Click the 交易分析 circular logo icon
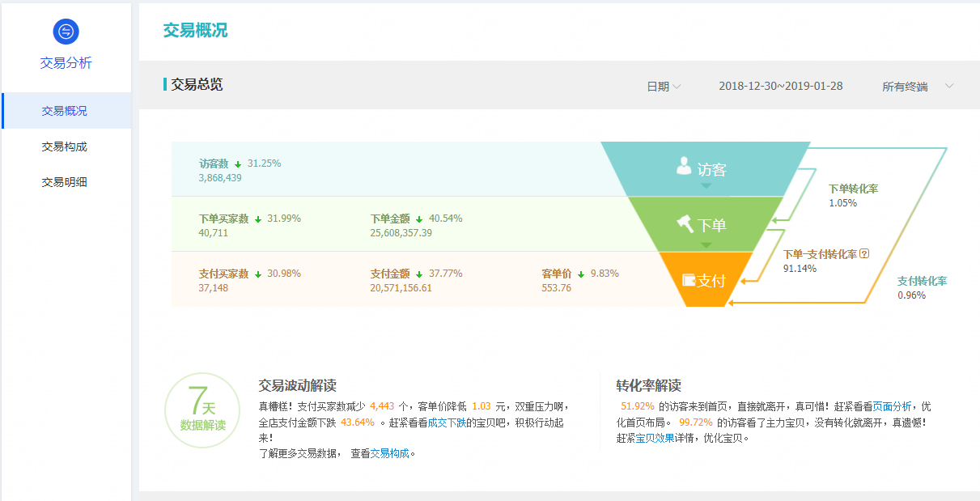Image resolution: width=980 pixels, height=501 pixels. (66, 32)
